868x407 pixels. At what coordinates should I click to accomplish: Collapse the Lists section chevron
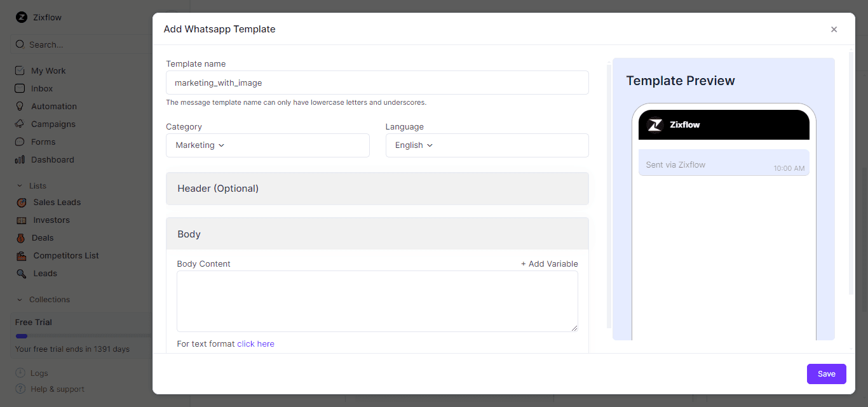(21, 185)
